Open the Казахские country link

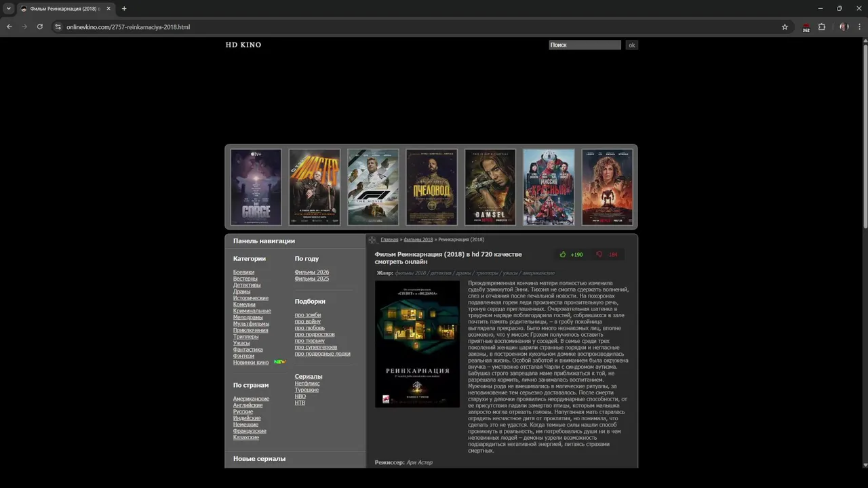pos(246,438)
